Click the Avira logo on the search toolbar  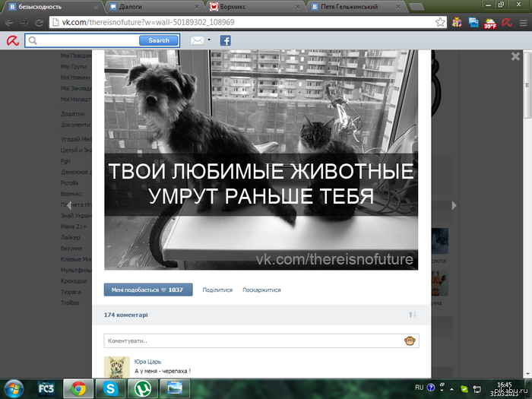click(13, 41)
